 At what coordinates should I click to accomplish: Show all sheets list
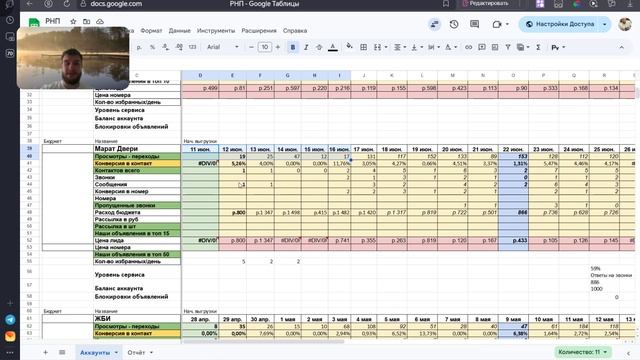pos(62,352)
